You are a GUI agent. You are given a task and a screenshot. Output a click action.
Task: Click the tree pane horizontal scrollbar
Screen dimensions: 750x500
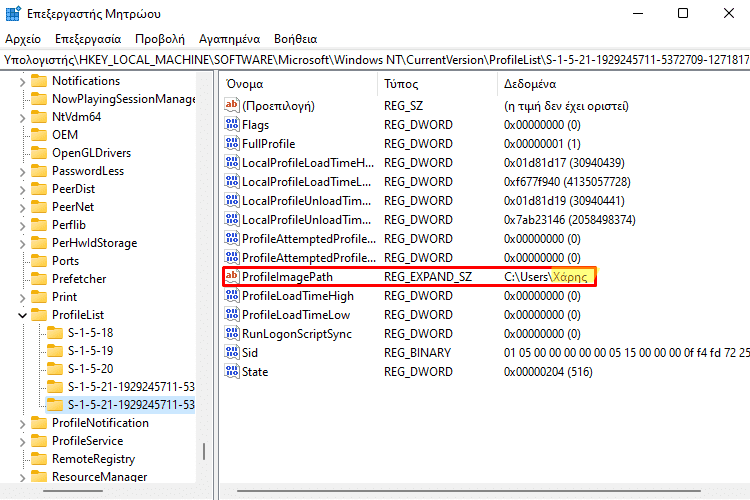73,491
